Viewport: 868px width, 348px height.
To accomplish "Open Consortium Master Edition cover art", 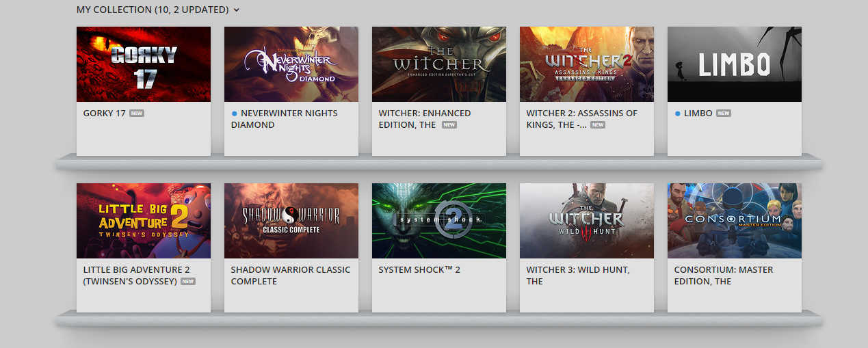I will 735,221.
